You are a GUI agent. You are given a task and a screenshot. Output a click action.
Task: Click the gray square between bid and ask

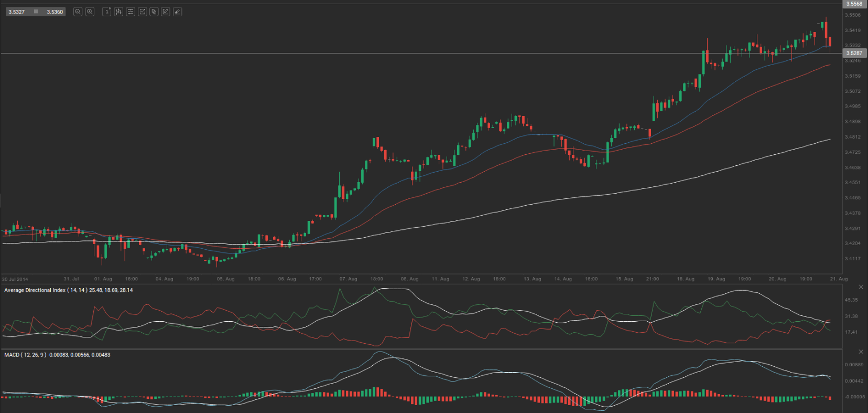click(36, 12)
